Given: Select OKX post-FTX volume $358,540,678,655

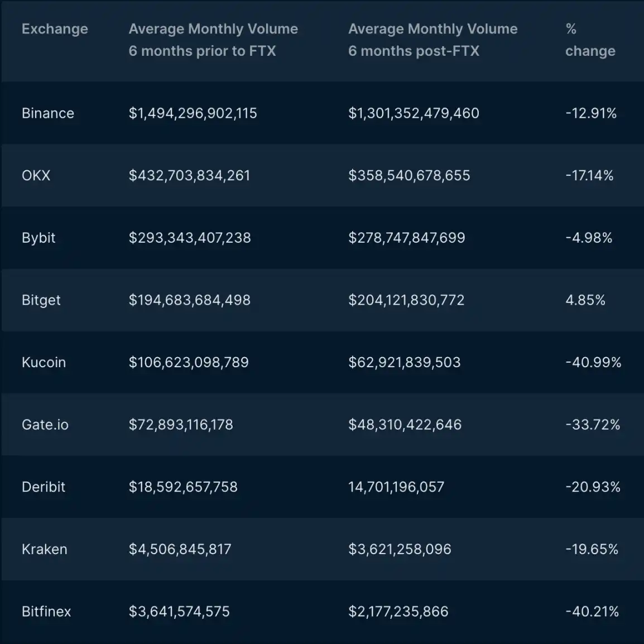Looking at the screenshot, I should (409, 176).
